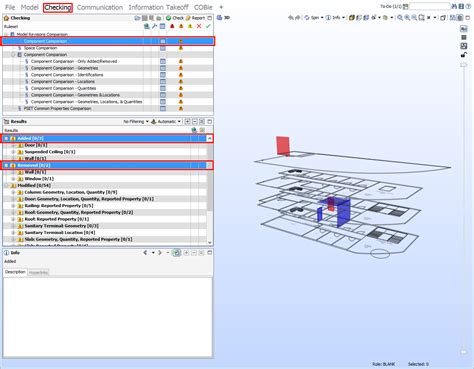The height and width of the screenshot is (369, 474).
Task: Click the Results scrollbar up arrow
Action: [x=210, y=138]
